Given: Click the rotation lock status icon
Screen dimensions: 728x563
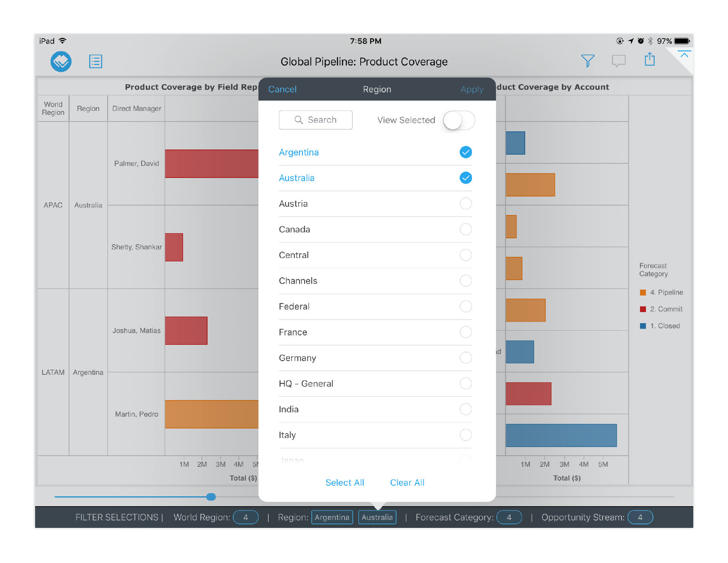Looking at the screenshot, I should 620,41.
